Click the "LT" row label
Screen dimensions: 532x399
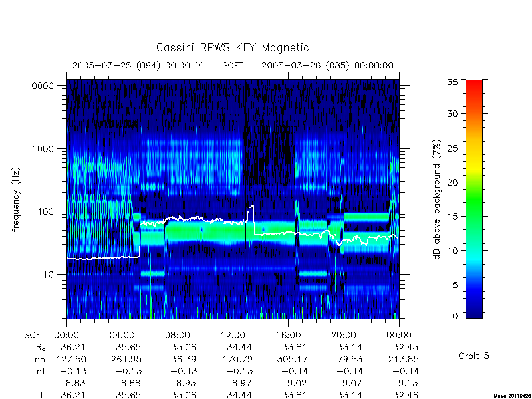tap(41, 384)
